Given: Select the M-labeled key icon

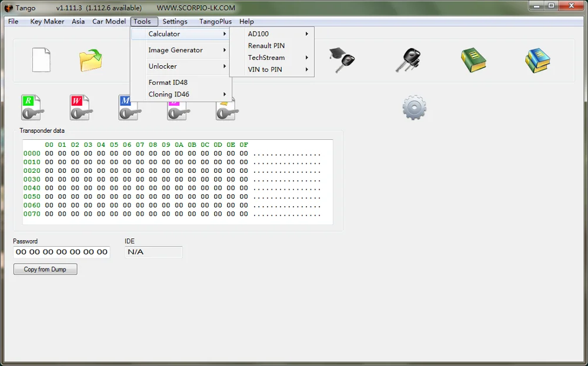Looking at the screenshot, I should click(129, 107).
